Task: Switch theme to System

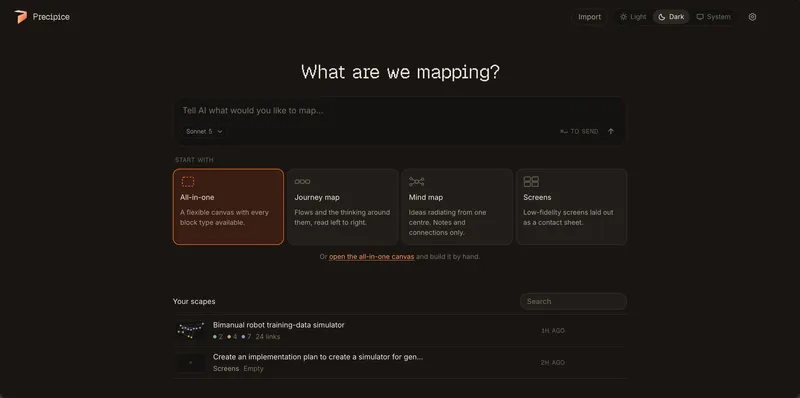Action: [x=713, y=17]
